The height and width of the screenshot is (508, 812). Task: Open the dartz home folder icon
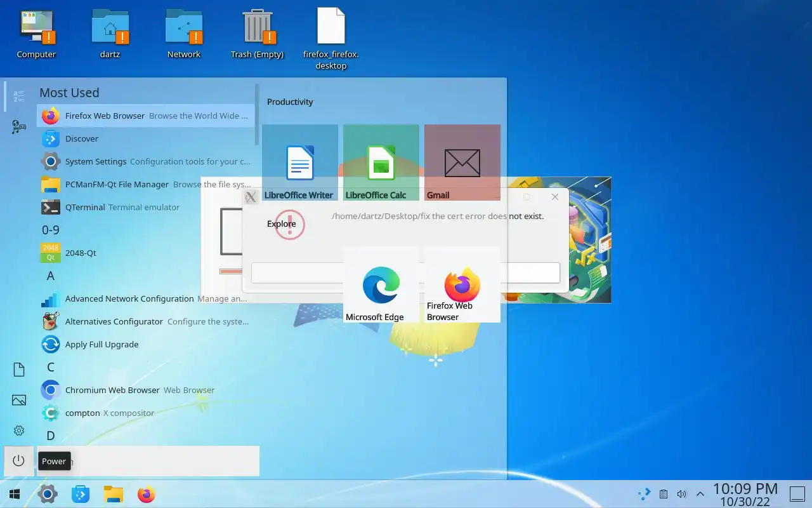pyautogui.click(x=110, y=33)
